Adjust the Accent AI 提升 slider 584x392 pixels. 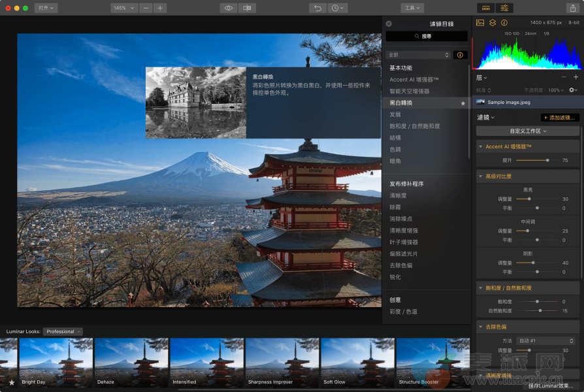[x=547, y=160]
